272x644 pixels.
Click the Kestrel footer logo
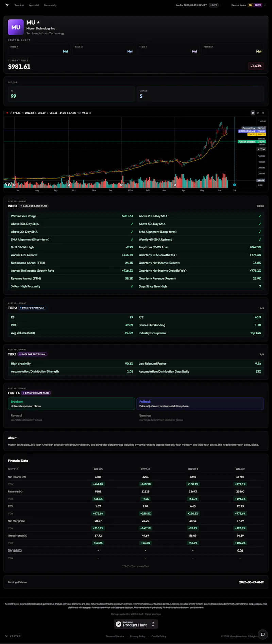tap(14, 636)
